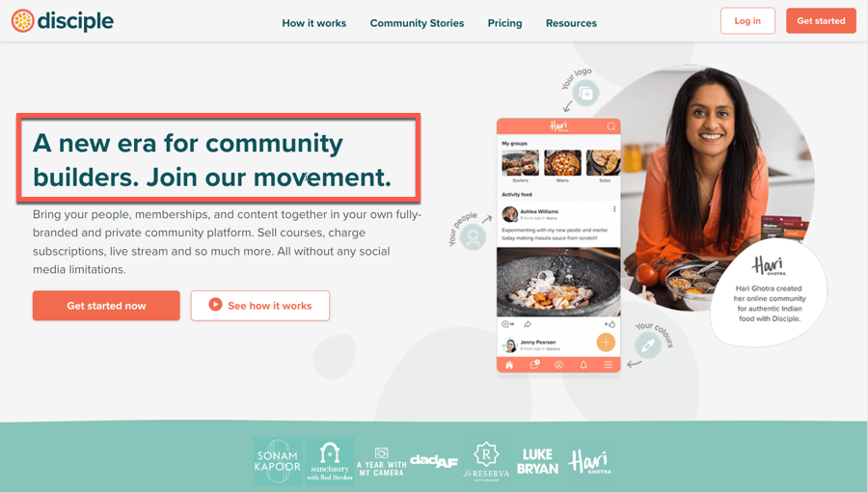Tap the bell notification icon in phone mockup
This screenshot has width=868, height=492.
click(x=583, y=365)
